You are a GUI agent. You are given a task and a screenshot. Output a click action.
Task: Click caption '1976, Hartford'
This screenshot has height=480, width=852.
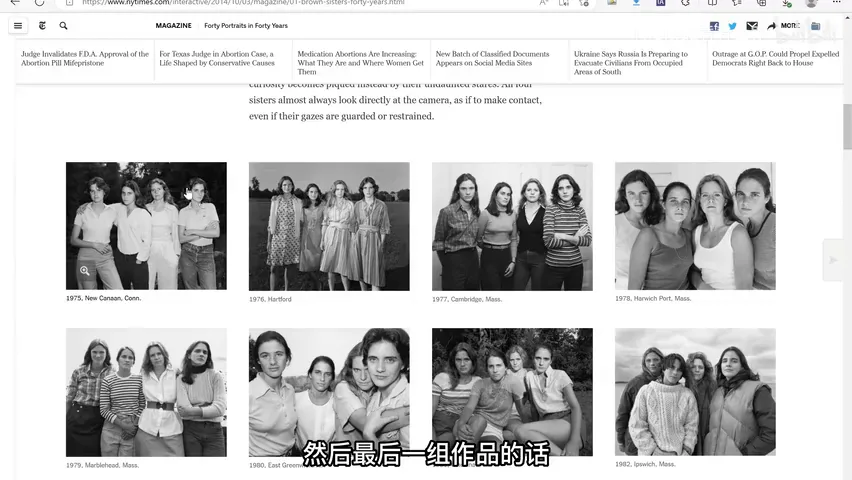click(270, 300)
